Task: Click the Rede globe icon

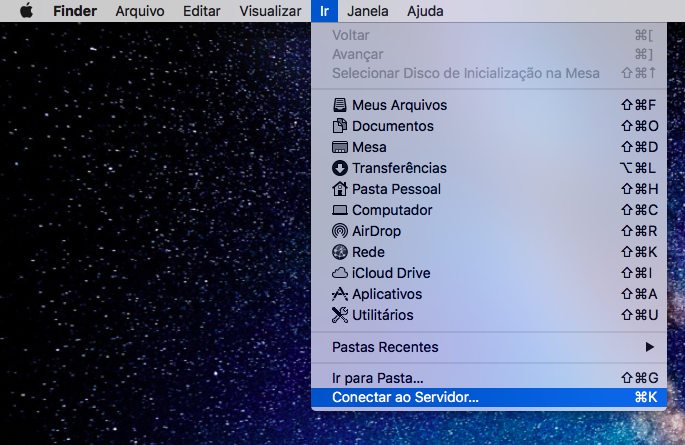Action: 340,252
